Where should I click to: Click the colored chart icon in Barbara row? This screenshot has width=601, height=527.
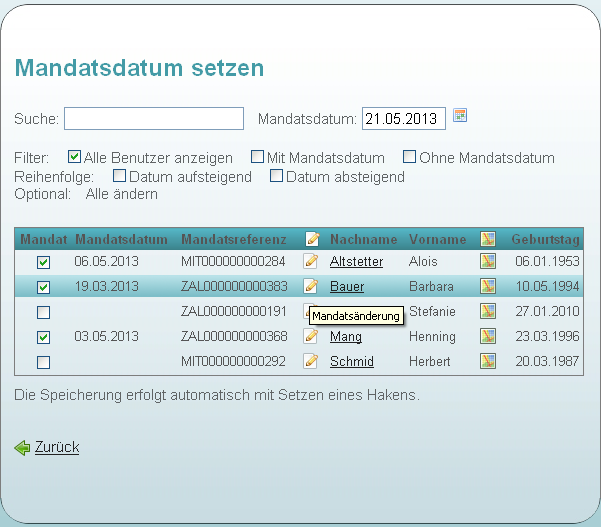[x=488, y=286]
